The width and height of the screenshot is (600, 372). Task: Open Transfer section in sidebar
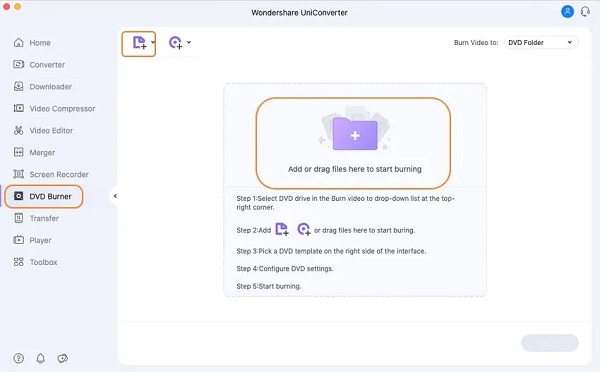pyautogui.click(x=36, y=218)
